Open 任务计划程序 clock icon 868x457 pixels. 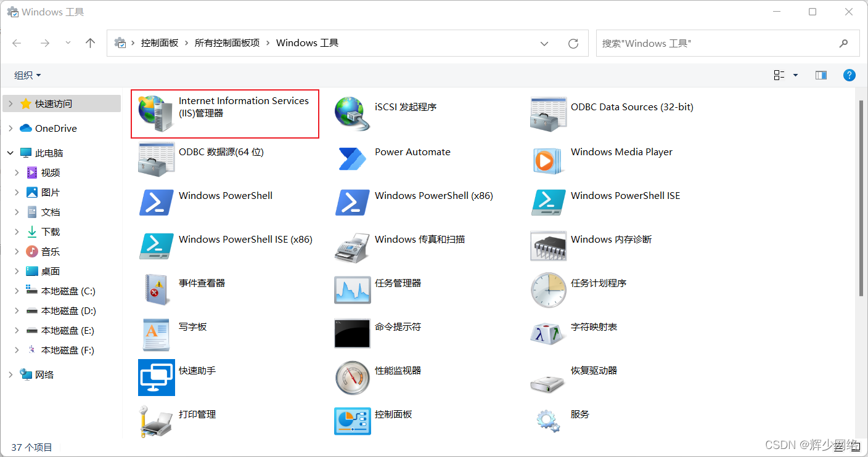tap(548, 290)
